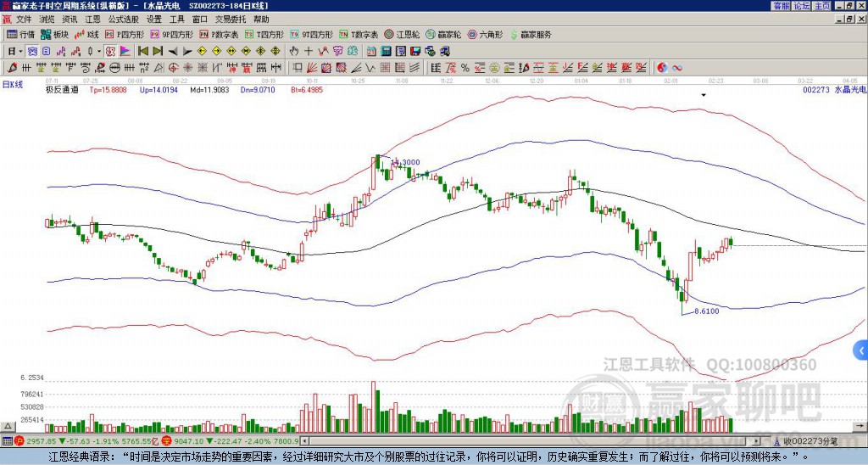This screenshot has height=465, width=868.
Task: Expand the candlestick style dropdown arrow
Action: point(99,52)
